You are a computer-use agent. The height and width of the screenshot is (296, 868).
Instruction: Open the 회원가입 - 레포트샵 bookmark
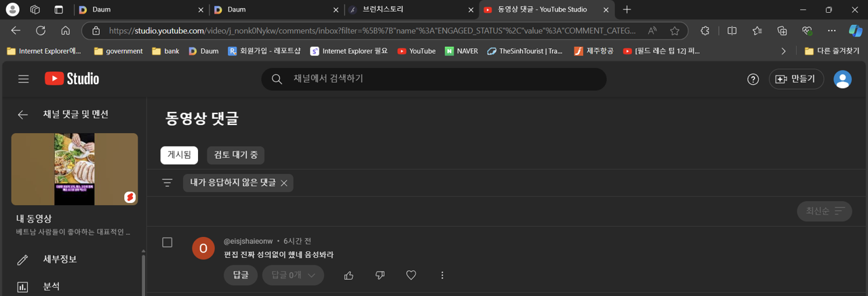(x=264, y=51)
